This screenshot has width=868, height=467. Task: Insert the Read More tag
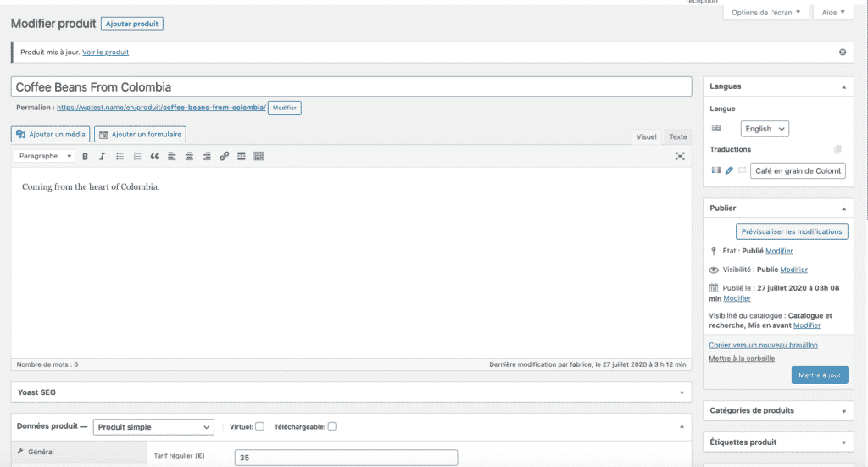tap(242, 157)
